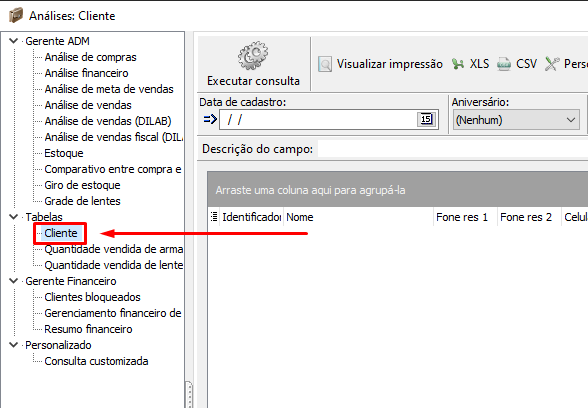Click the arrow operator icon beside date field
The image size is (588, 408).
tap(210, 120)
